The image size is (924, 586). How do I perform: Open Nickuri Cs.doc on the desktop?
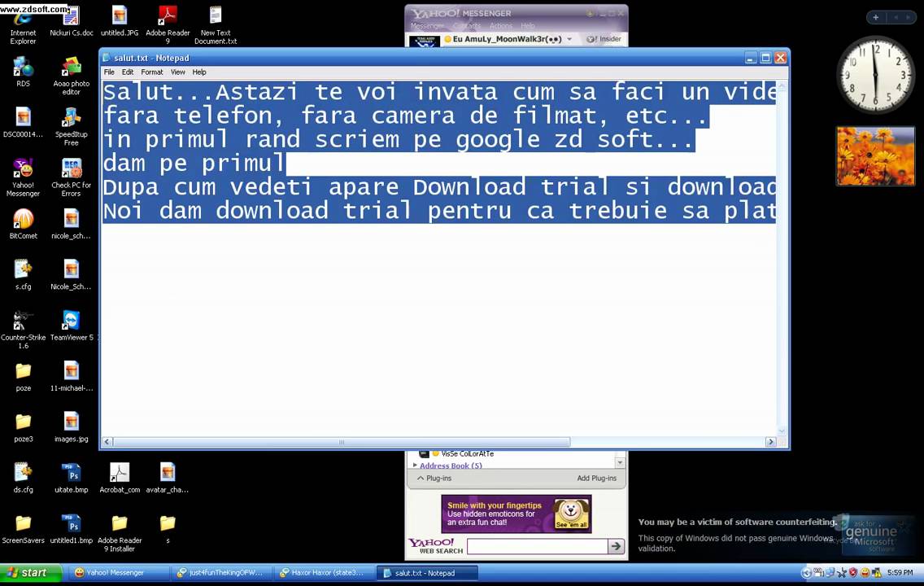click(x=72, y=21)
